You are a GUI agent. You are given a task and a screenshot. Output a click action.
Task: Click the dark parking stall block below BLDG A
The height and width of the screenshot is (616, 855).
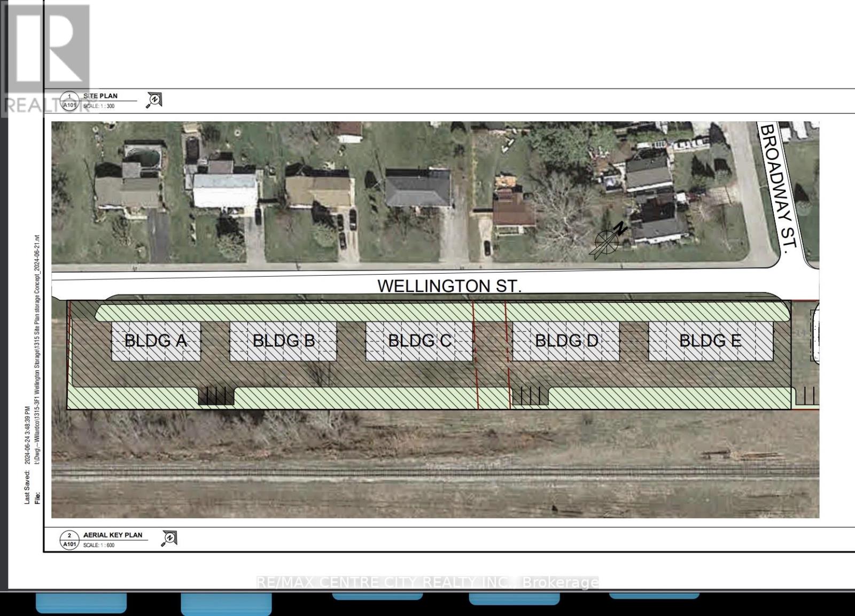[x=216, y=396]
